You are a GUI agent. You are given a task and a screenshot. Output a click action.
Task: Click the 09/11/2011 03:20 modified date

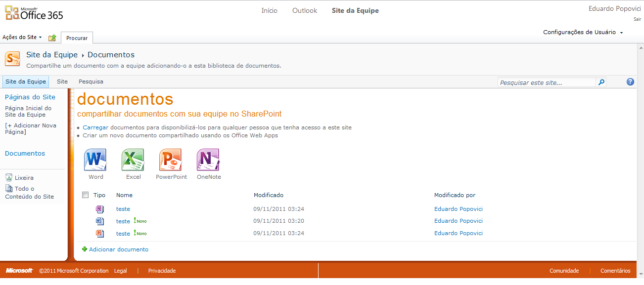pyautogui.click(x=278, y=221)
